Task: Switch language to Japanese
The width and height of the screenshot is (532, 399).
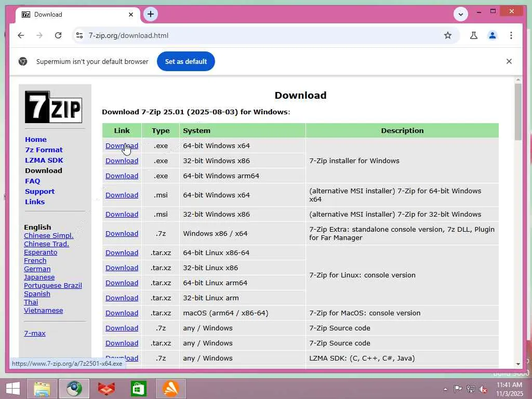Action: tap(39, 277)
